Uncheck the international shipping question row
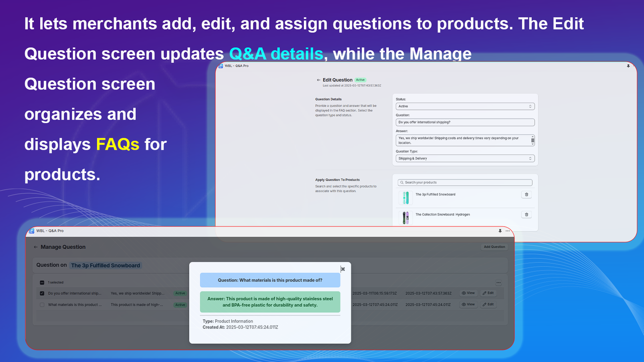 tap(42, 294)
